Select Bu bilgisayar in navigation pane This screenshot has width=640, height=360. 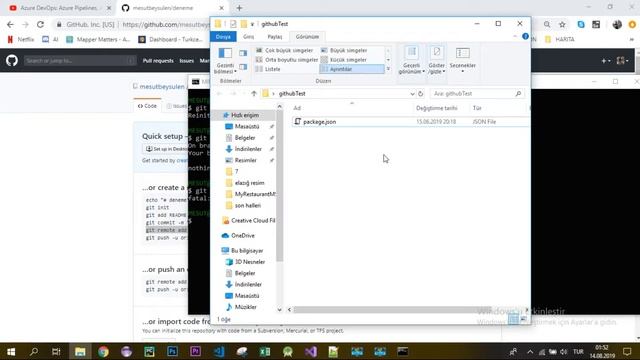pos(247,251)
